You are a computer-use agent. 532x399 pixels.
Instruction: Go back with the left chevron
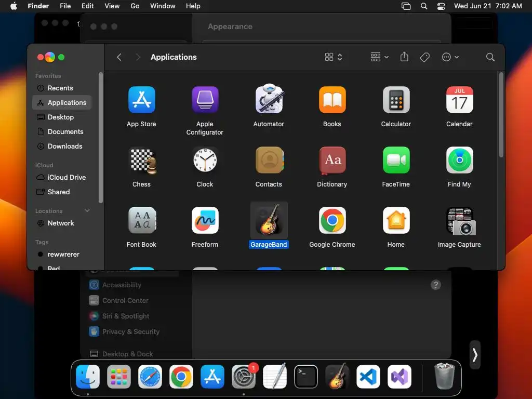coord(119,57)
